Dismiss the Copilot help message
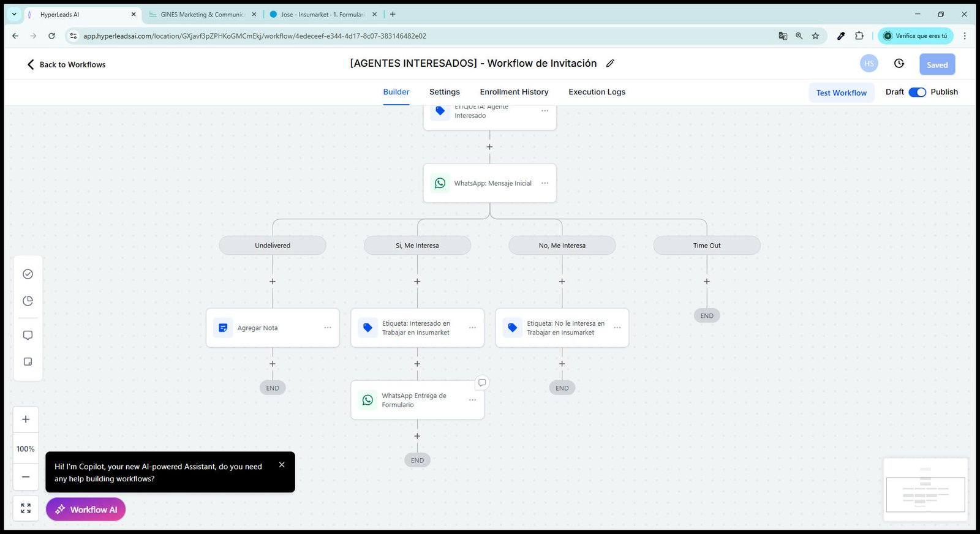This screenshot has height=534, width=980. [282, 465]
